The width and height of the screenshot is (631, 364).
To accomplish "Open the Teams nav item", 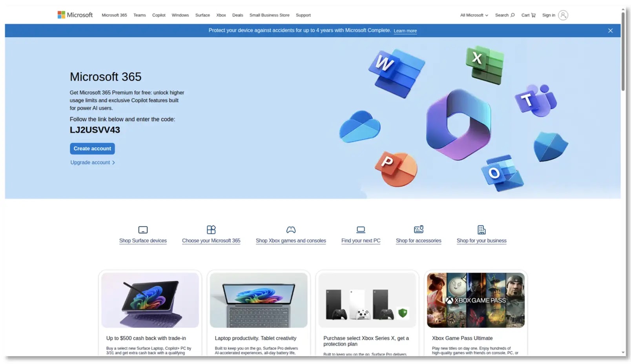I will click(x=139, y=15).
